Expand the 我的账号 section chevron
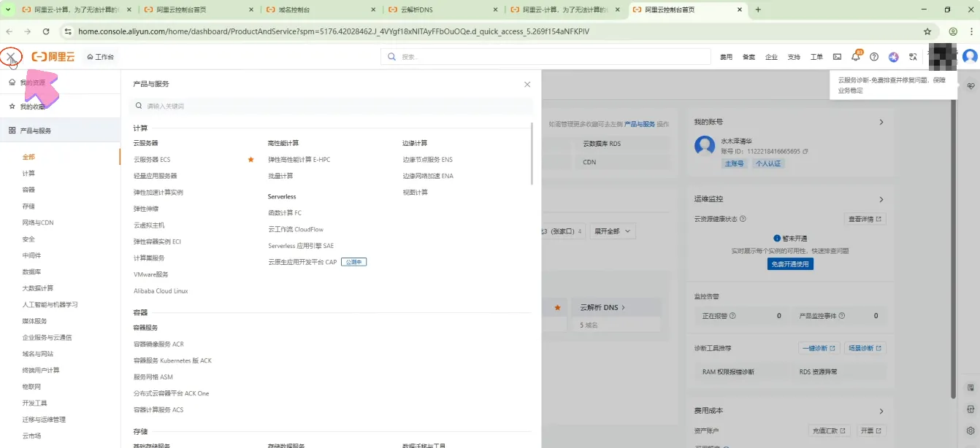The image size is (980, 448). click(881, 123)
